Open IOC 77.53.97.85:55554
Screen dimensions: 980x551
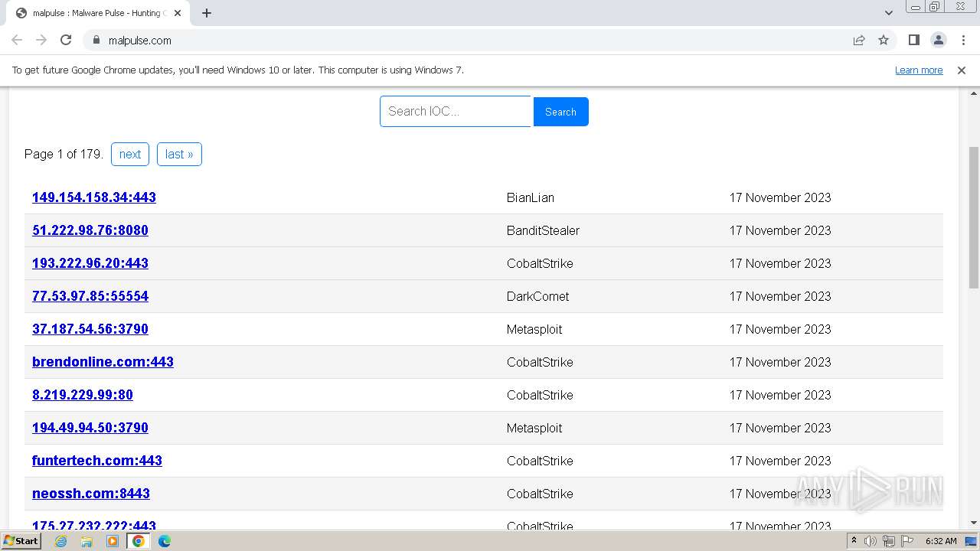pos(90,296)
